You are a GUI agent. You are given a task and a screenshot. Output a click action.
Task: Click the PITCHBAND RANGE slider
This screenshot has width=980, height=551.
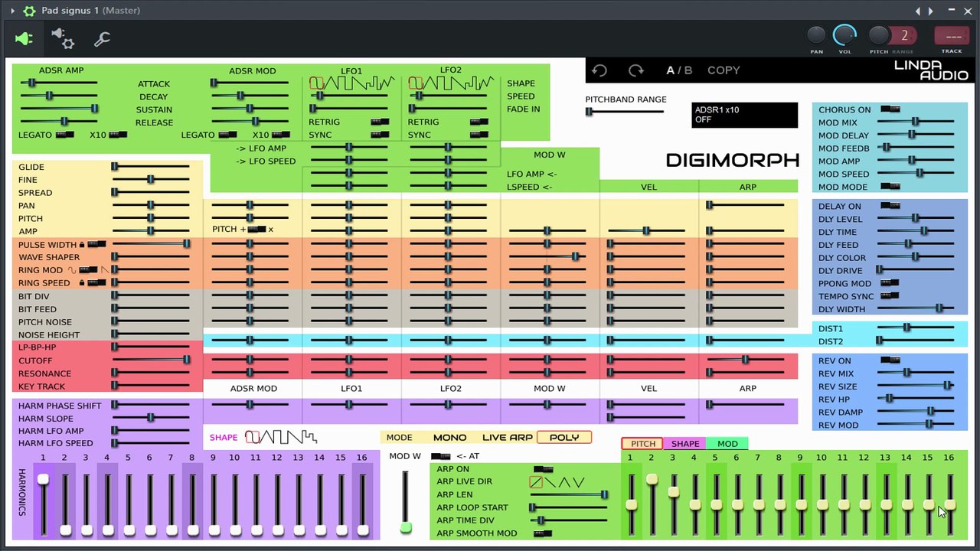(x=625, y=112)
